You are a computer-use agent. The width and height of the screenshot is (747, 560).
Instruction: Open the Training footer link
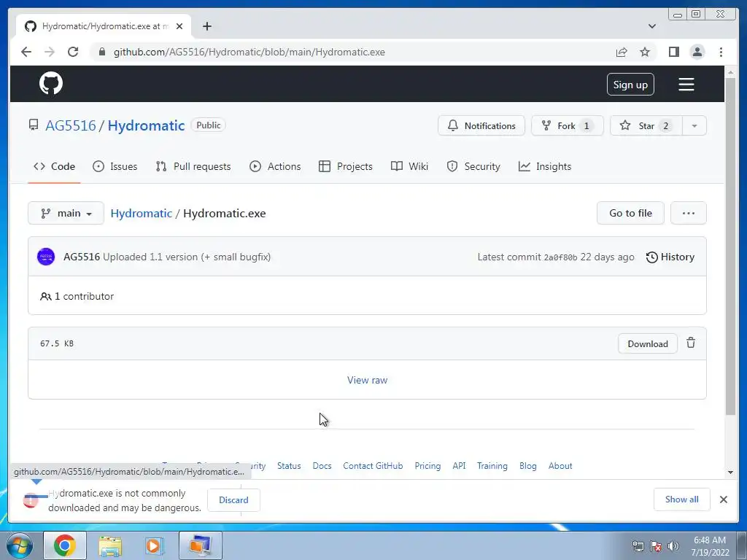coord(492,466)
